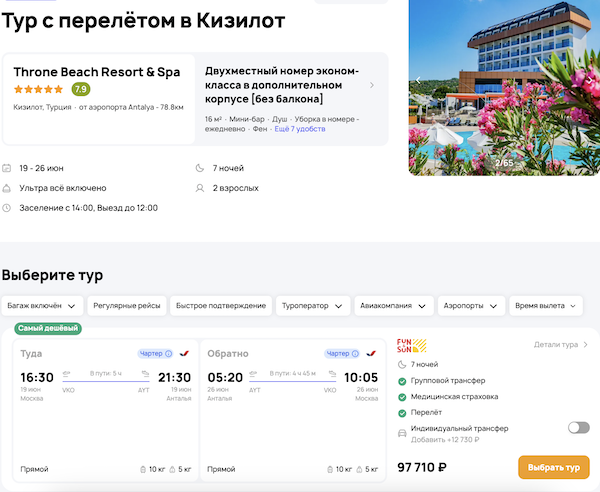Toggle the Быстрое подтверждение filter
The width and height of the screenshot is (600, 492).
(x=221, y=305)
